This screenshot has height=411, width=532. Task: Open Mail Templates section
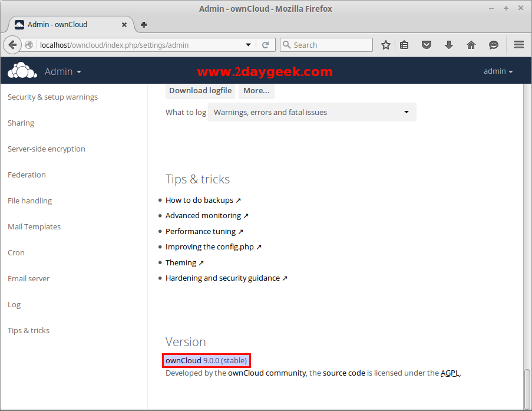34,226
